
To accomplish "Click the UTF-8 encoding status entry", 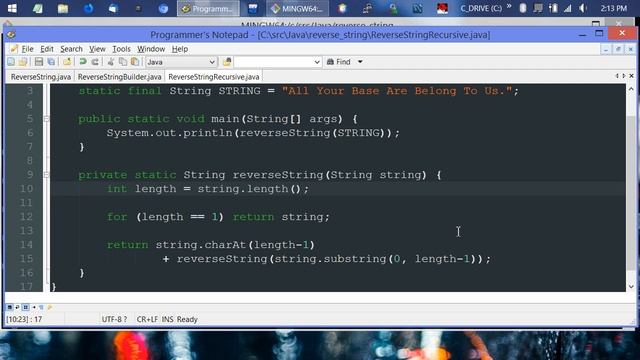I will click(x=114, y=319).
